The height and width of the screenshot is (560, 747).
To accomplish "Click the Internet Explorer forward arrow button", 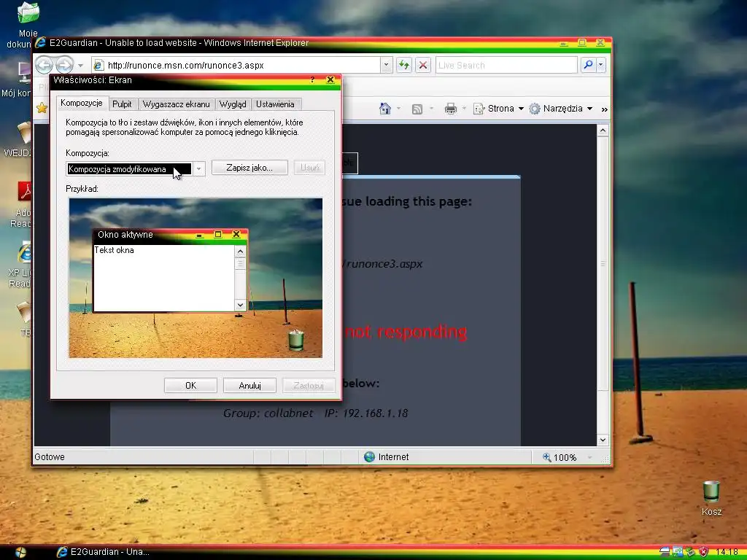I will 64,65.
